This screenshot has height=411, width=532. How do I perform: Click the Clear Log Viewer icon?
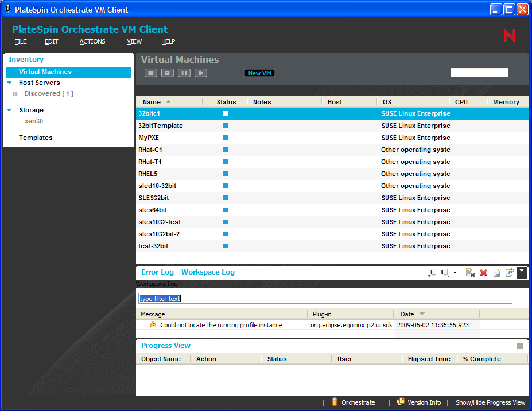pyautogui.click(x=470, y=273)
